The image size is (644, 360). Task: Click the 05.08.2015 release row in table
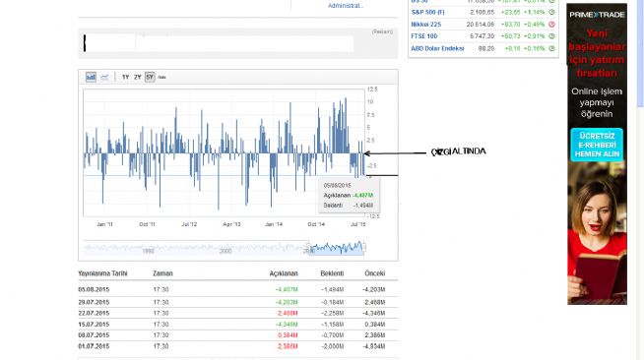coord(237,289)
